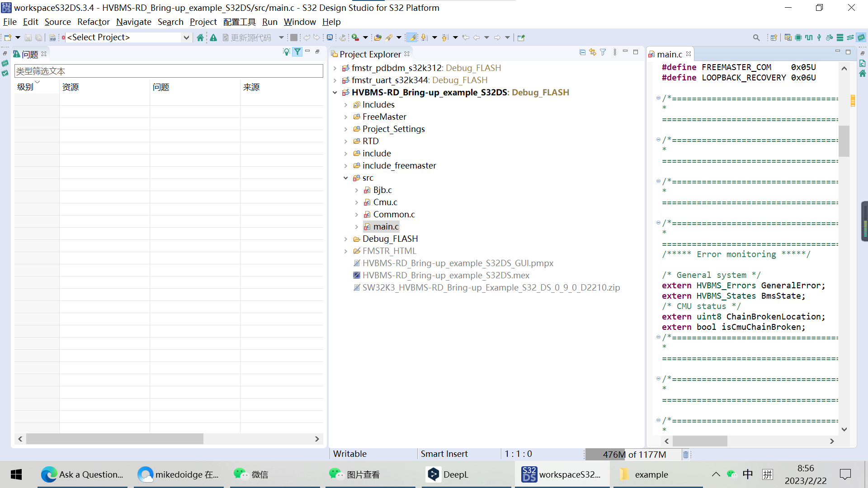
Task: Switch to the main.c editor tab
Action: pos(669,54)
